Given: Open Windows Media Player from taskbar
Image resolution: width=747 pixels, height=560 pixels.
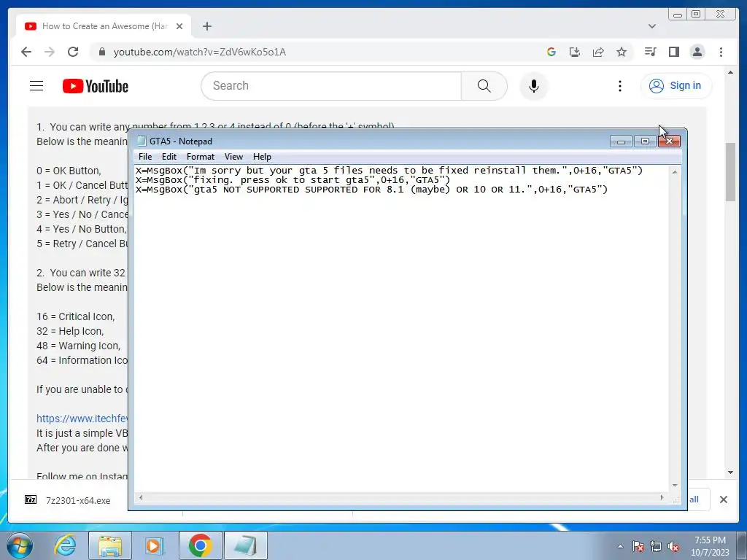Looking at the screenshot, I should [155, 545].
